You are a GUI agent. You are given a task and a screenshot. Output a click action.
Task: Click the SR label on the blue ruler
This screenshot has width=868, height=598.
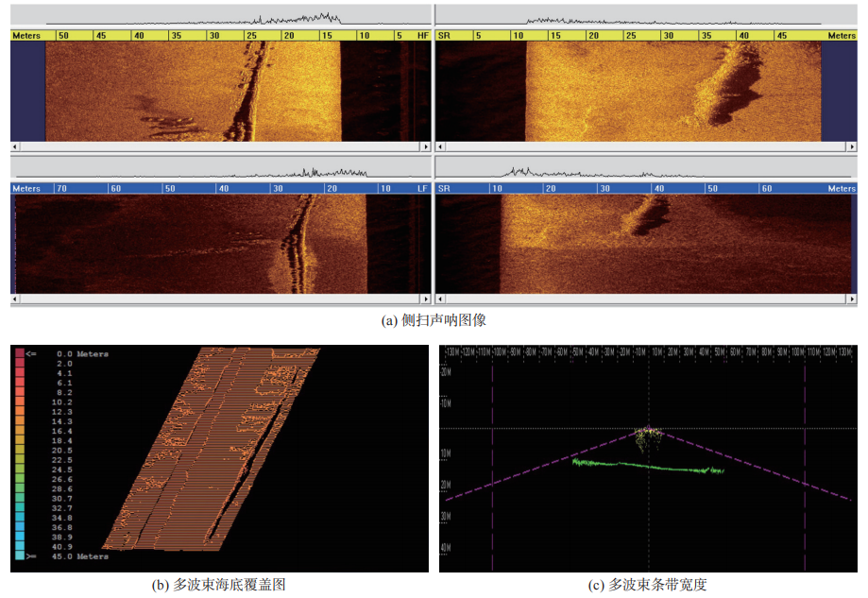click(444, 188)
